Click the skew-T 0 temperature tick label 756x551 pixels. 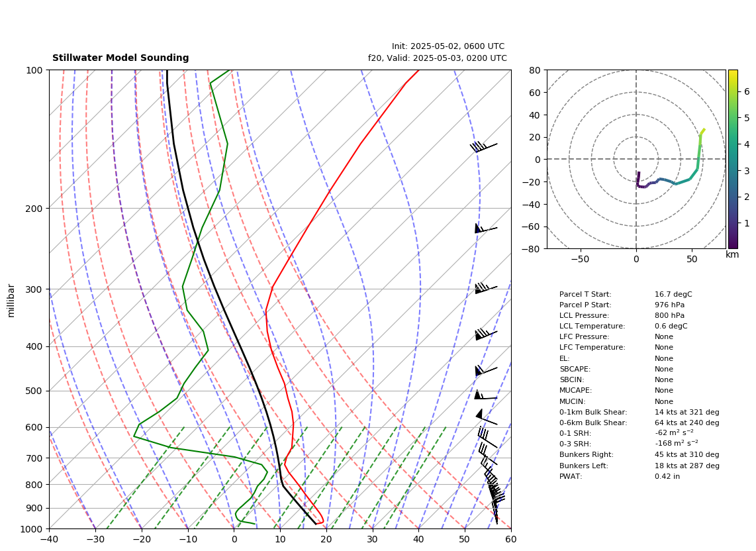tap(234, 539)
